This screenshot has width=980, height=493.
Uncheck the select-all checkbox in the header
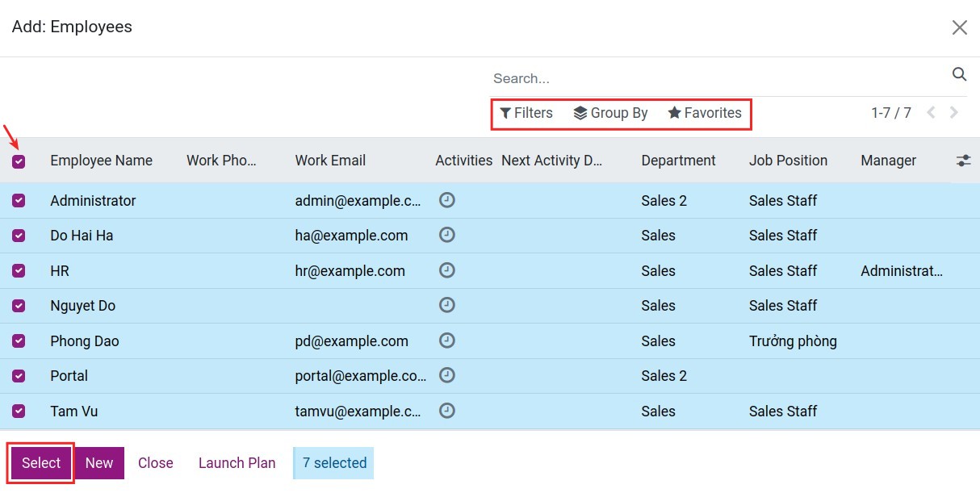click(19, 161)
